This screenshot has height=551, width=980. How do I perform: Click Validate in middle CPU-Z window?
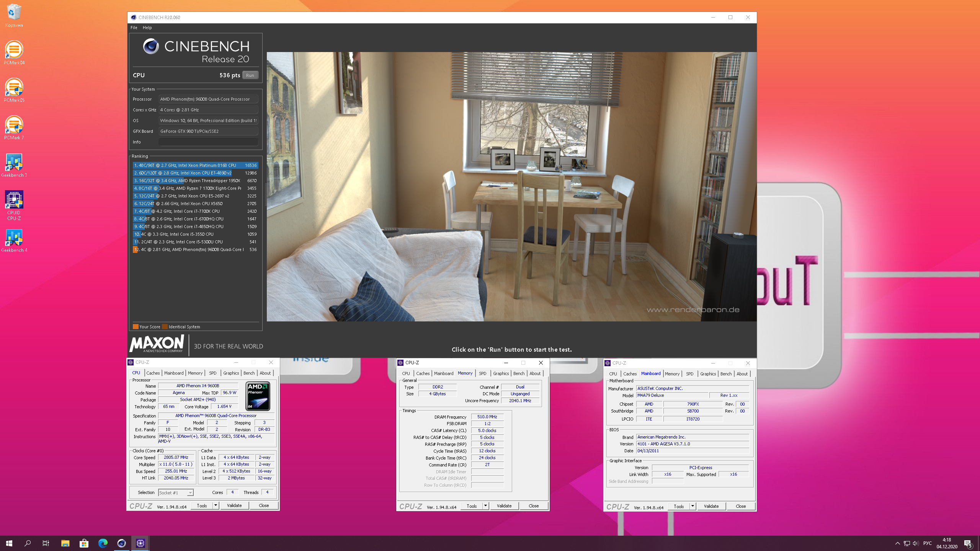click(x=504, y=506)
